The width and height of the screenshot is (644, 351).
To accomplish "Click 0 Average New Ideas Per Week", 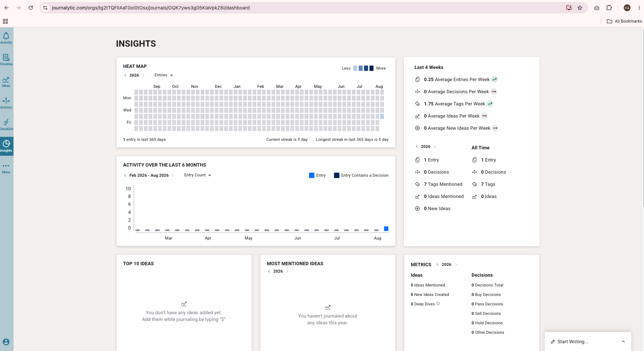I will pyautogui.click(x=457, y=128).
